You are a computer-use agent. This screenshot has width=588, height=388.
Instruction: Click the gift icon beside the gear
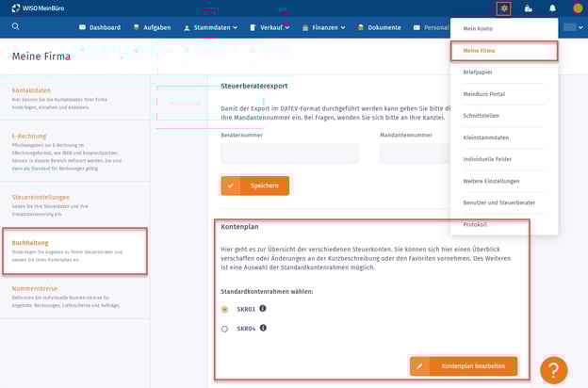point(529,8)
